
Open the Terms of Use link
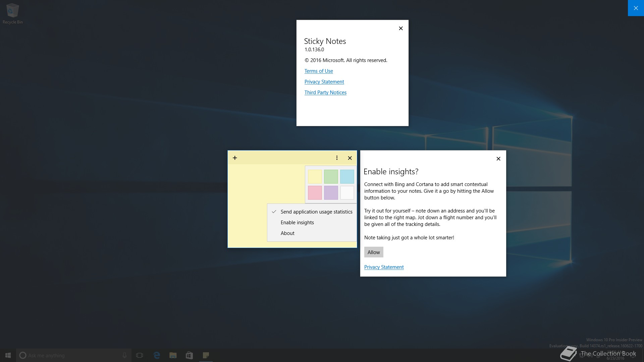tap(319, 71)
